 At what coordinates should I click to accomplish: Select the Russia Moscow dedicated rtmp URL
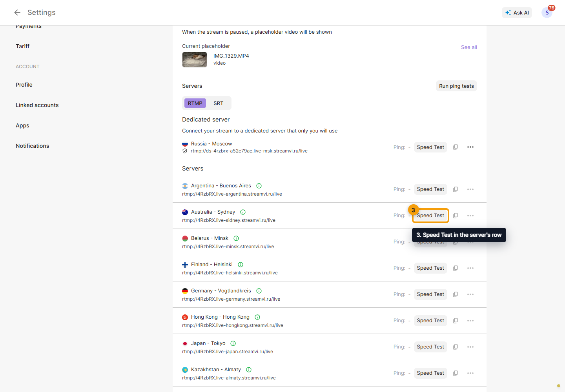point(249,151)
